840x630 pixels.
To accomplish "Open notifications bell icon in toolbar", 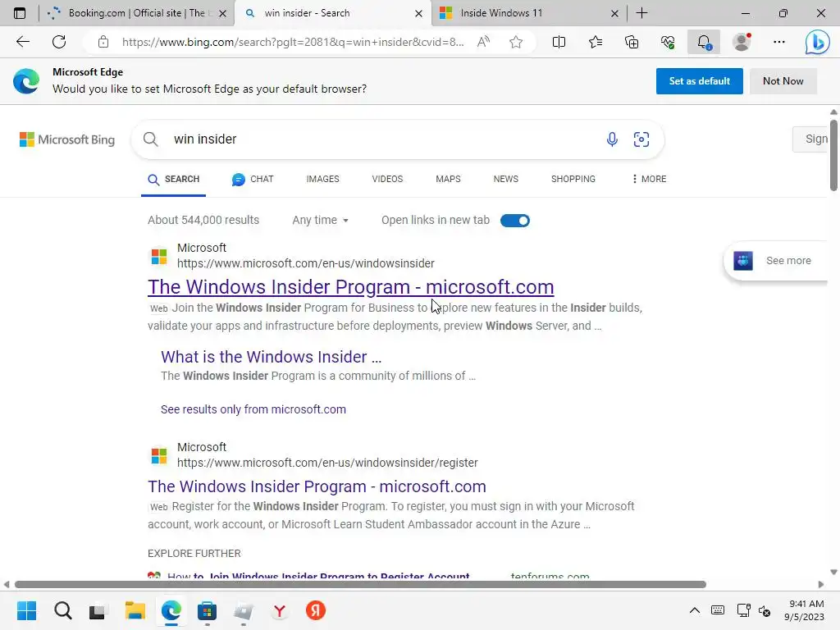I will coord(704,42).
